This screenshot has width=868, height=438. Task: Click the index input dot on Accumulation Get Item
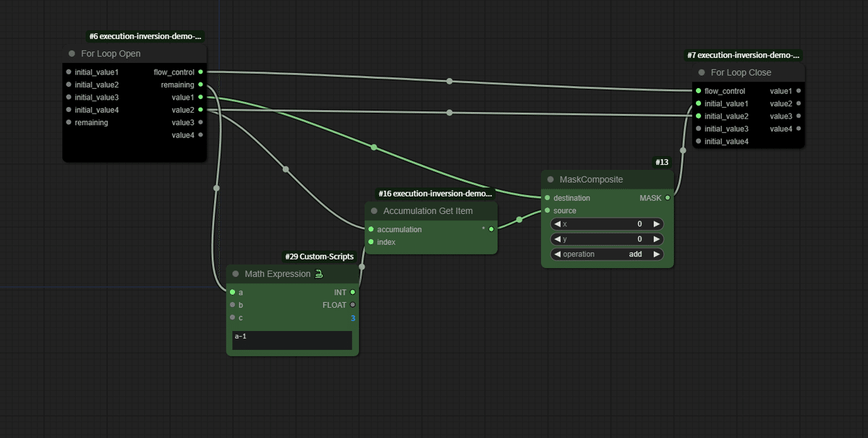(373, 242)
